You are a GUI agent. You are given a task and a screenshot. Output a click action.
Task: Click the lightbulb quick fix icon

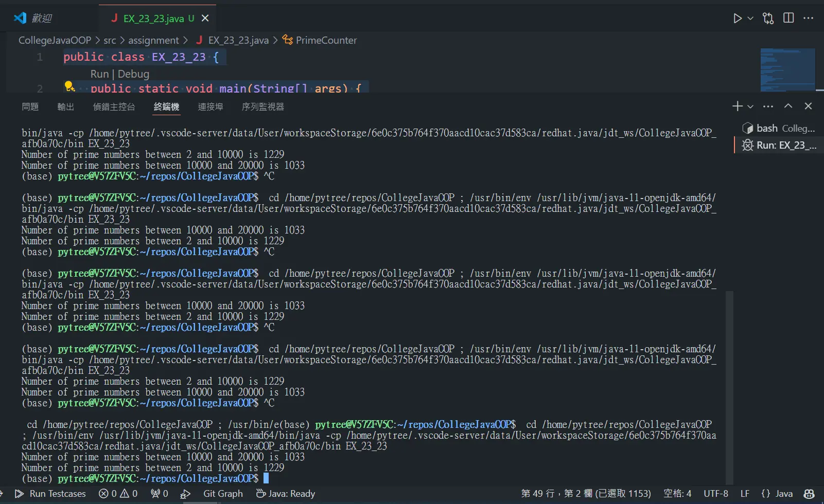69,87
